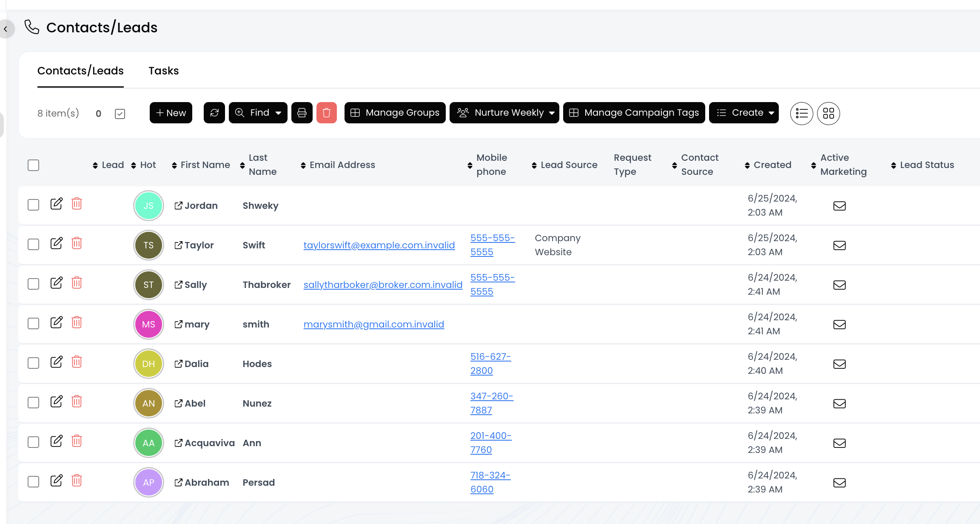Click the red delete toolbar button
The height and width of the screenshot is (524, 980).
point(326,113)
